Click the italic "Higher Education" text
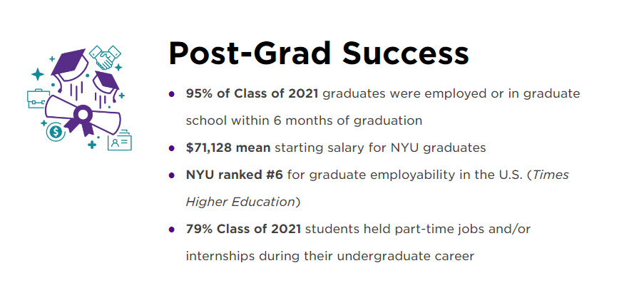 click(x=240, y=202)
